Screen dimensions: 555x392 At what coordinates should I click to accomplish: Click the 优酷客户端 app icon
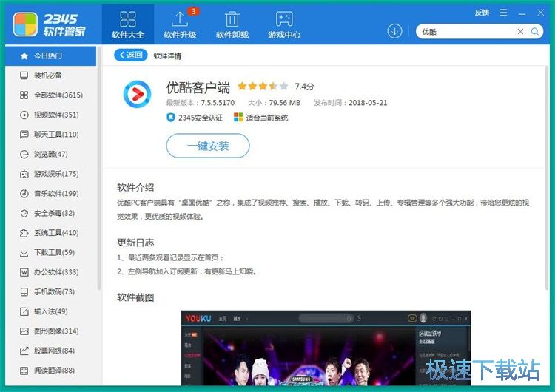point(137,94)
